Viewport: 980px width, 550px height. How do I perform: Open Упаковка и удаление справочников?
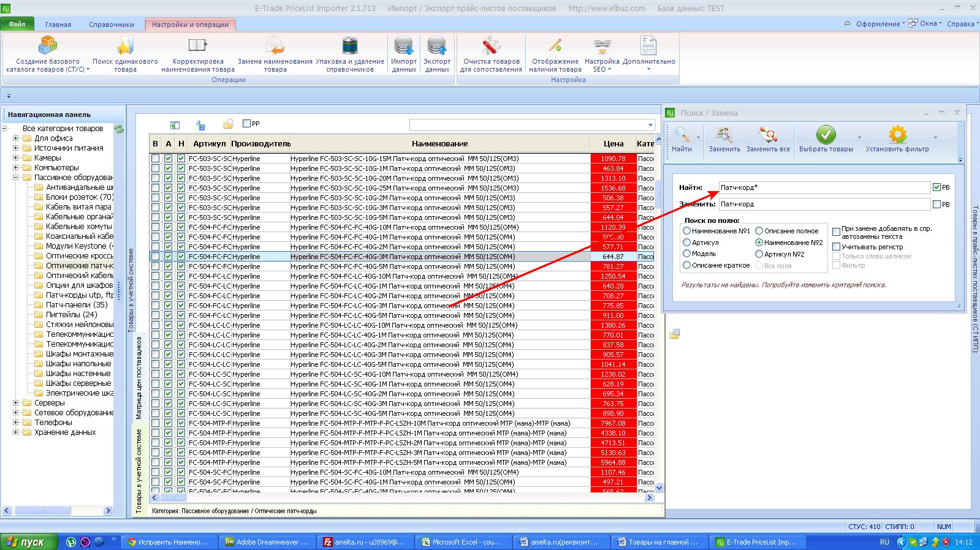point(350,54)
